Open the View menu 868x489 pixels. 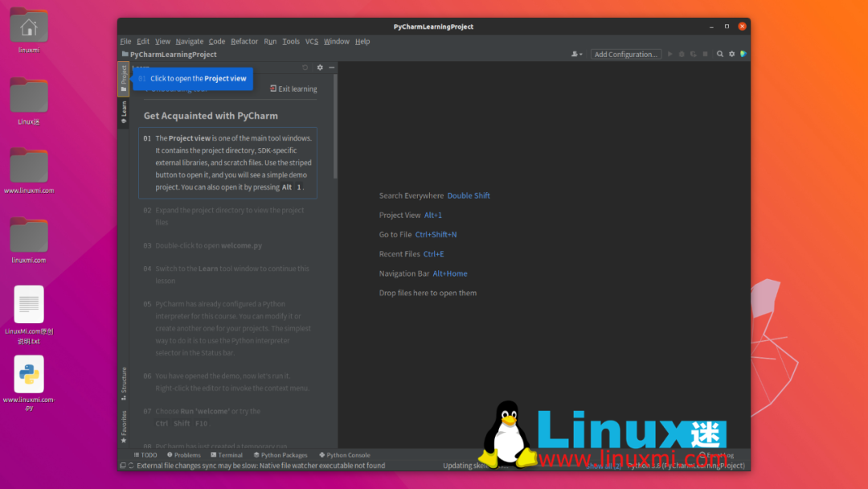[162, 42]
